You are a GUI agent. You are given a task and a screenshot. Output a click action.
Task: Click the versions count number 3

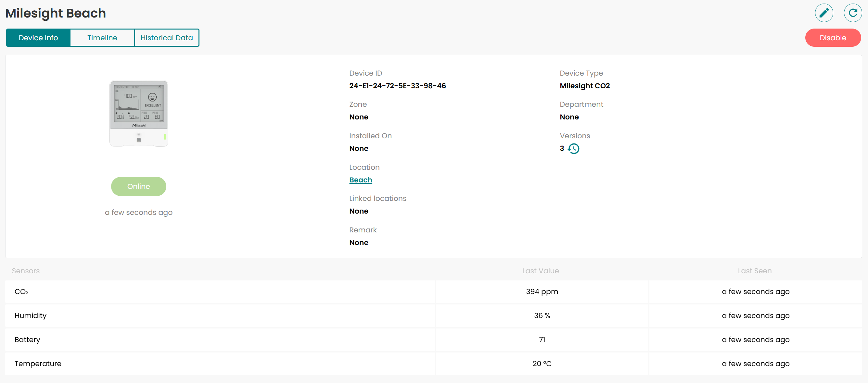click(562, 148)
